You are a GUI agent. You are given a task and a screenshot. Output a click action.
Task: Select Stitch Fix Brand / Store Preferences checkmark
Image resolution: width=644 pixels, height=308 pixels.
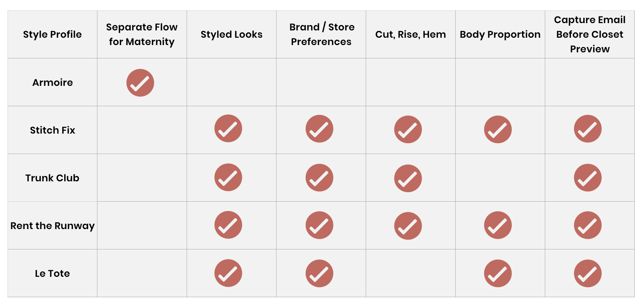coord(320,129)
